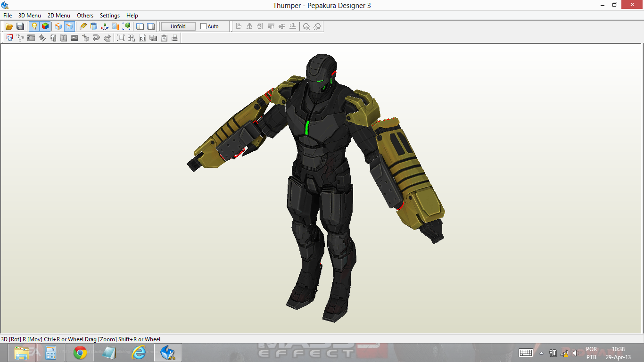Show hidden system tray icons arrow
This screenshot has height=362, width=644.
(x=541, y=353)
